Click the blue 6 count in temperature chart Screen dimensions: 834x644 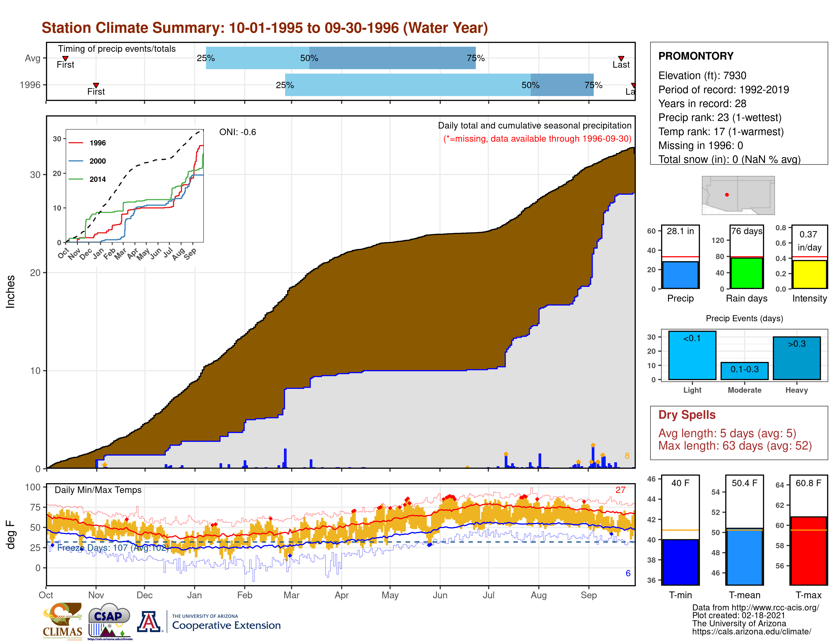[628, 574]
